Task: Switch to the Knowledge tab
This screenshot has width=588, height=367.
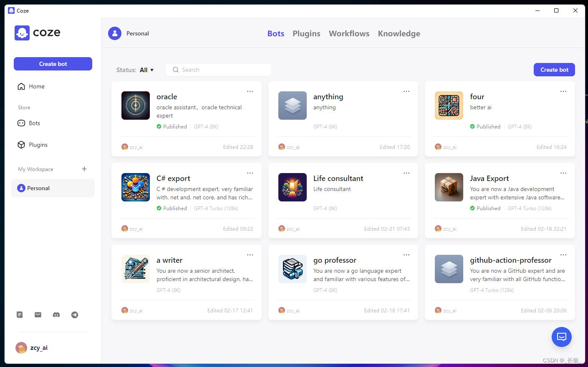Action: coord(399,33)
